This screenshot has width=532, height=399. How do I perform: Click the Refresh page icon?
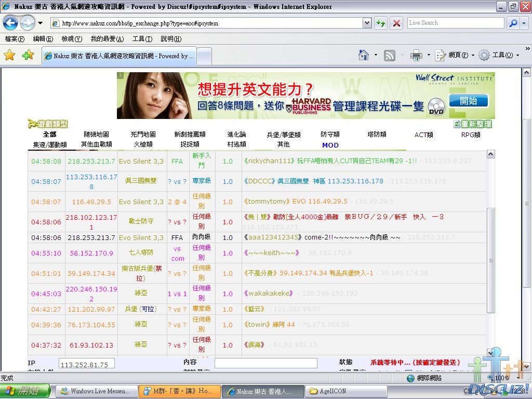381,23
